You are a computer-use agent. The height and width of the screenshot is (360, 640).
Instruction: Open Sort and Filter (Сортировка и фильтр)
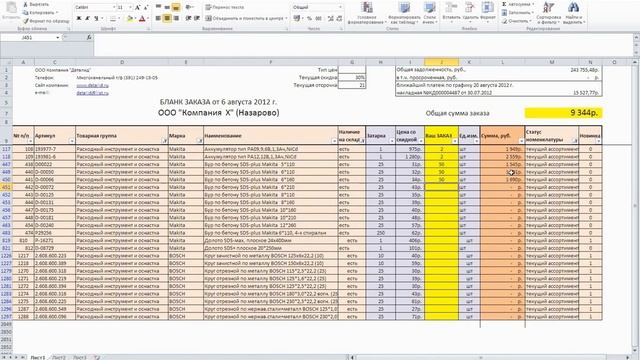(548, 13)
